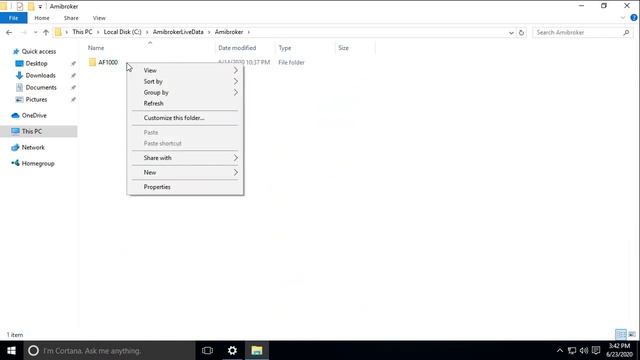Select This PC in navigation pane
The height and width of the screenshot is (360, 640).
[38, 131]
